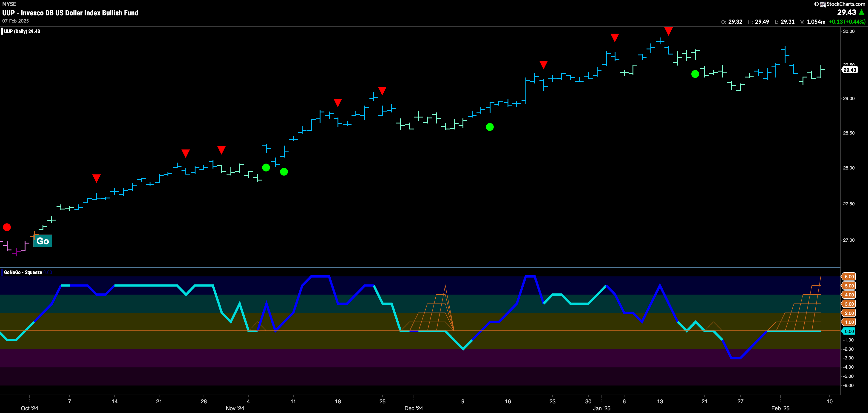Click the -3.00 oscillator axis label
Screen dimensions: 868x413
click(848, 358)
